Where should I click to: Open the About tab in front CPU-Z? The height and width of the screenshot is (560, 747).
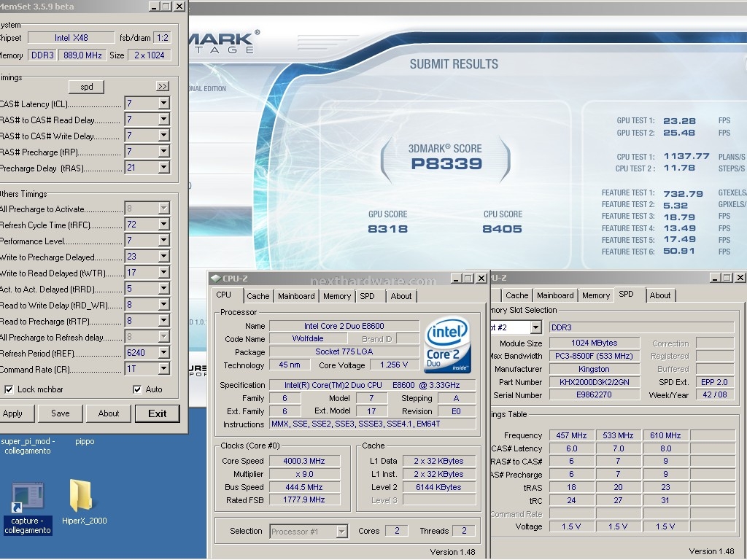tap(401, 296)
